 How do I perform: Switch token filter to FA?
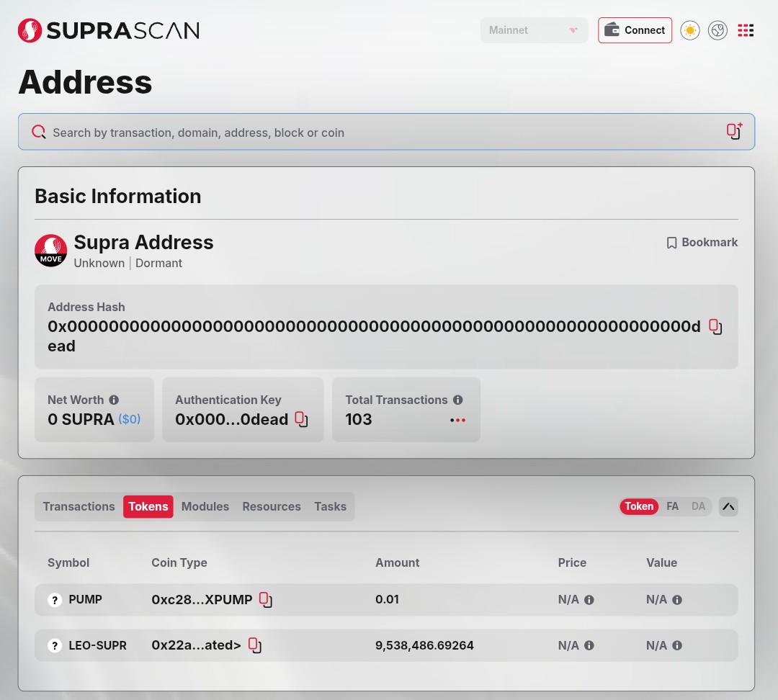(672, 506)
